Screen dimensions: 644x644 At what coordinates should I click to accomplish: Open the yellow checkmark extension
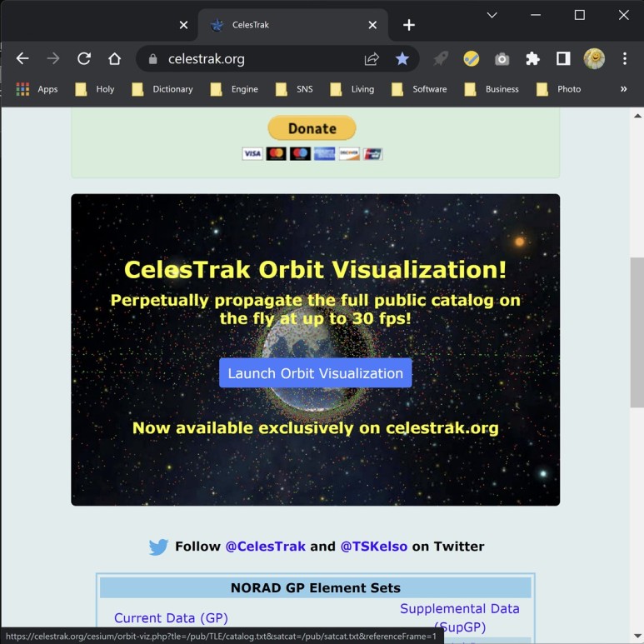click(x=471, y=59)
